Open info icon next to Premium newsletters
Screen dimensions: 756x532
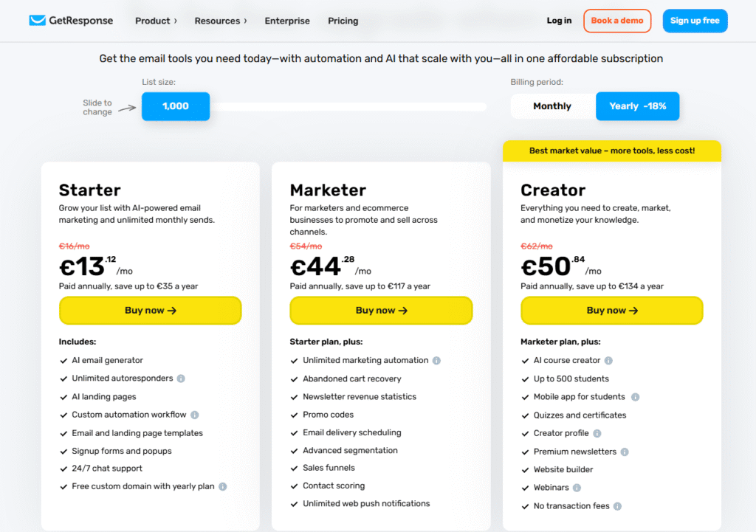(625, 452)
